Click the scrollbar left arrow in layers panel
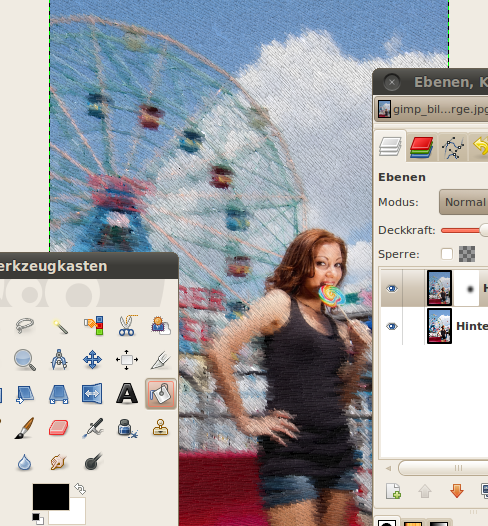488x526 pixels. point(389,468)
